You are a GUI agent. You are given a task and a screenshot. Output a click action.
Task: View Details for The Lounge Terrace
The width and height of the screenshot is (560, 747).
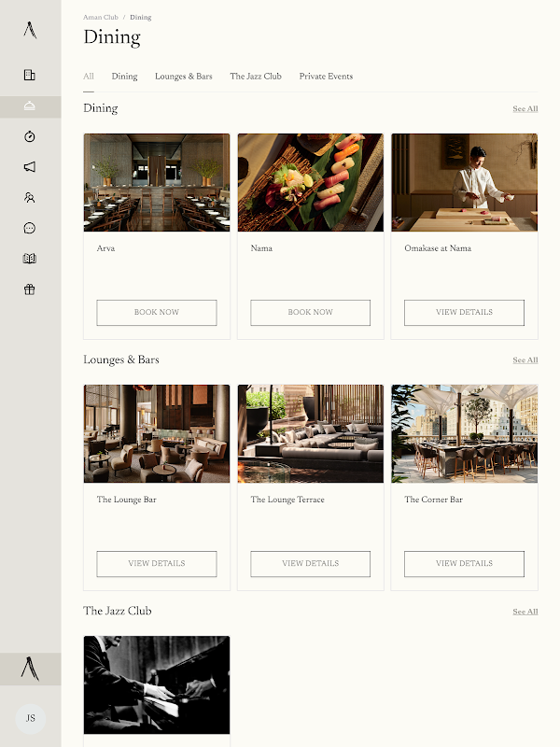(x=311, y=564)
